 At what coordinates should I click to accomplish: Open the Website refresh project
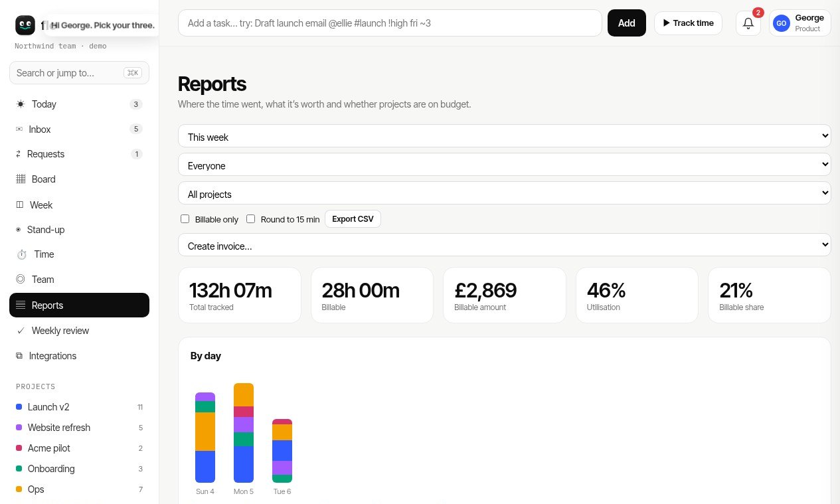coord(79,428)
